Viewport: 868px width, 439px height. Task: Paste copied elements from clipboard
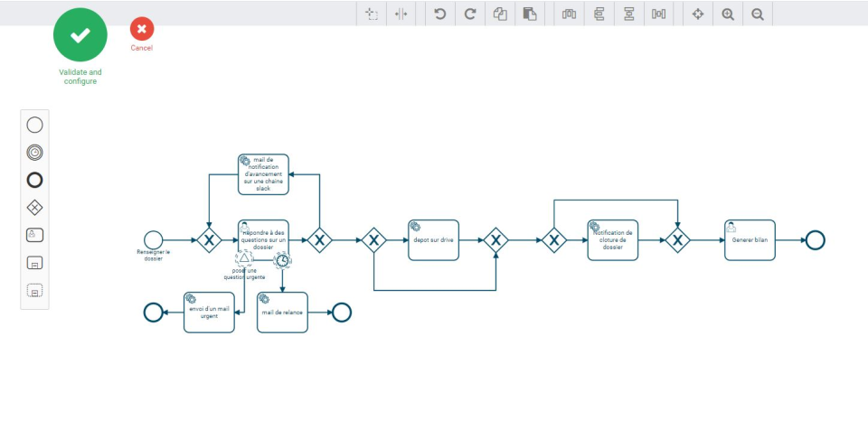tap(530, 14)
